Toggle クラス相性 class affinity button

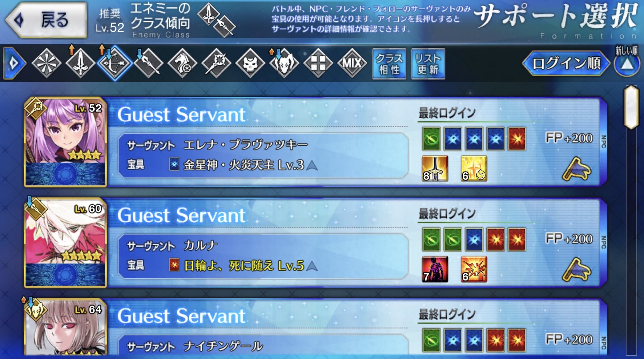point(389,64)
